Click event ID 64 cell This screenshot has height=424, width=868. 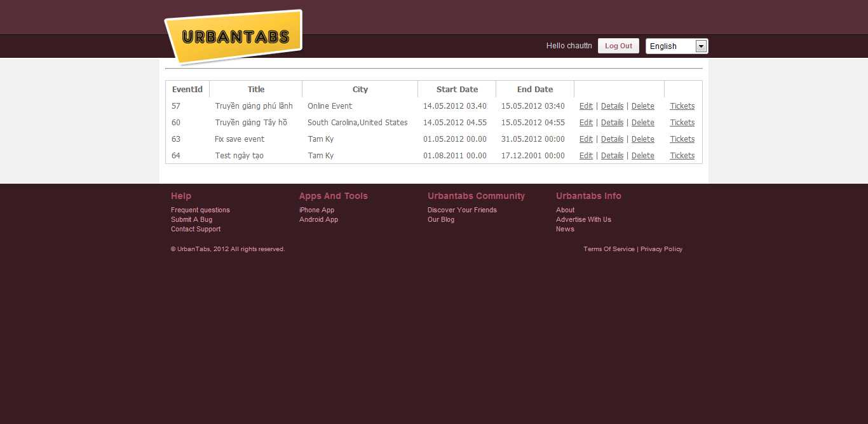(176, 156)
